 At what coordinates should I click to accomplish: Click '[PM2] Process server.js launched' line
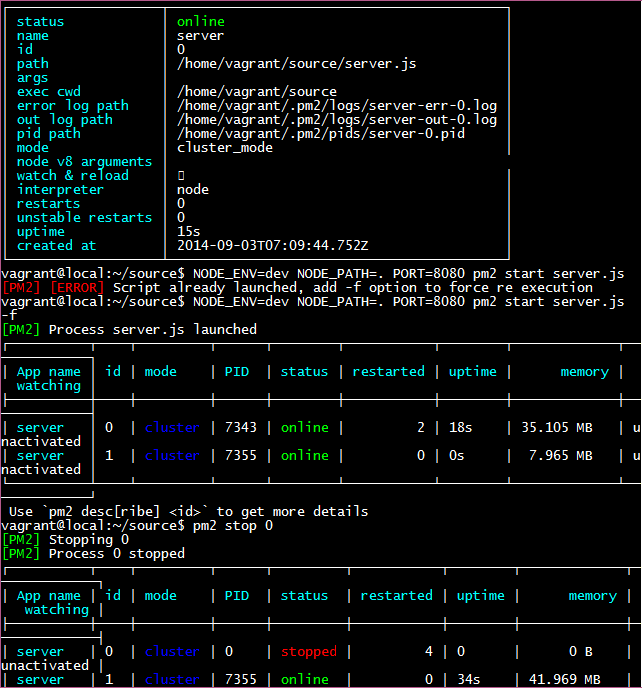point(129,330)
